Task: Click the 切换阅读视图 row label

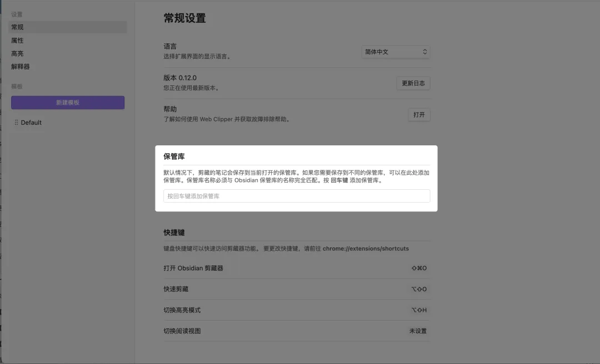Action: 182,331
